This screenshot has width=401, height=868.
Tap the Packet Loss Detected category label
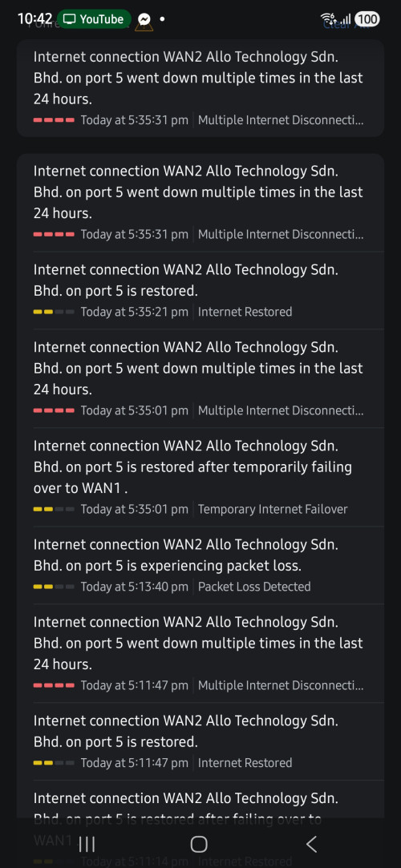[254, 587]
